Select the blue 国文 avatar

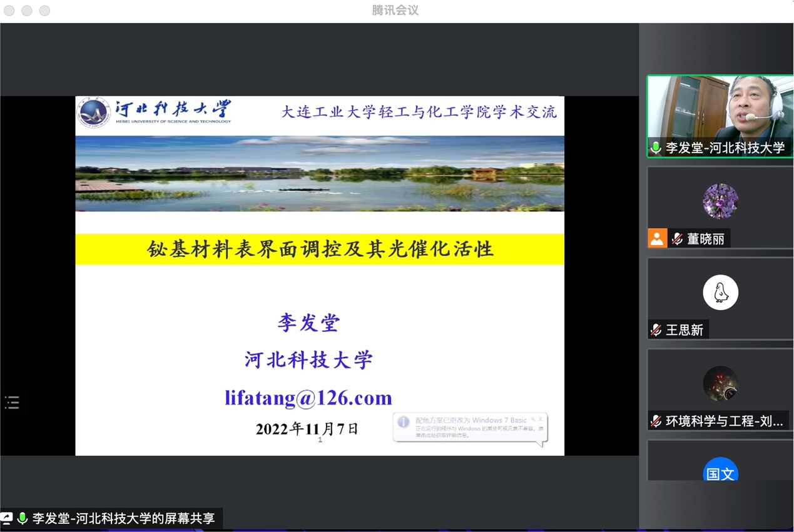(x=720, y=471)
